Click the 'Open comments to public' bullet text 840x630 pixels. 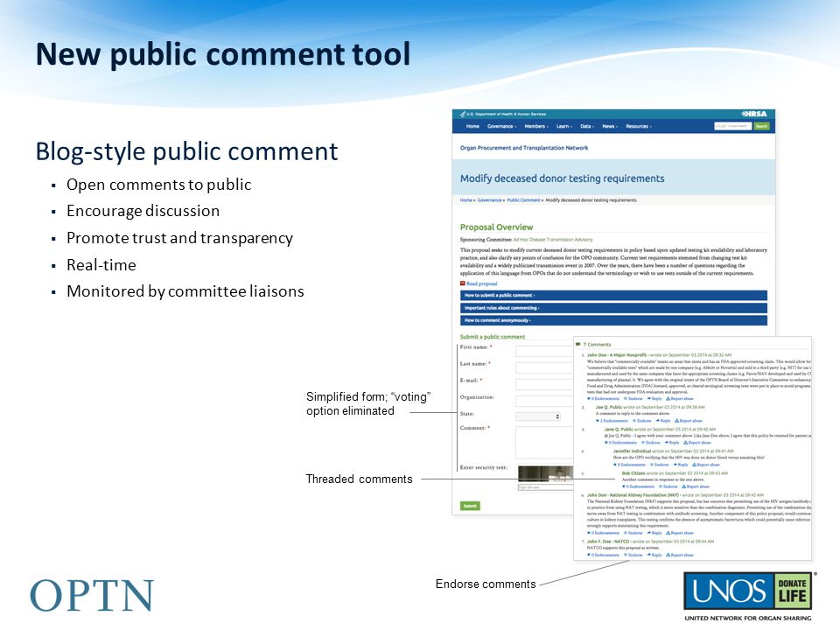[158, 185]
